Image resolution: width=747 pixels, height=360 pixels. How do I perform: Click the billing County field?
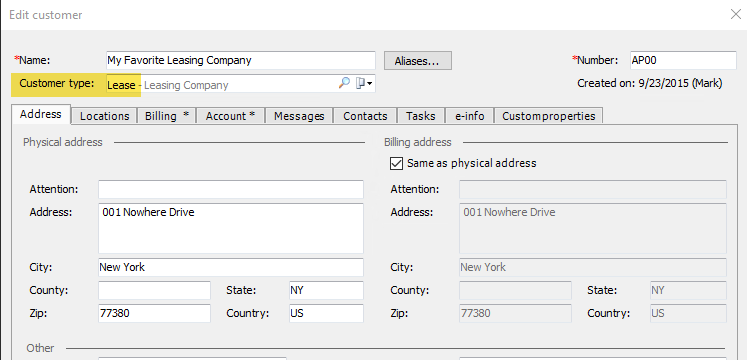pos(515,290)
